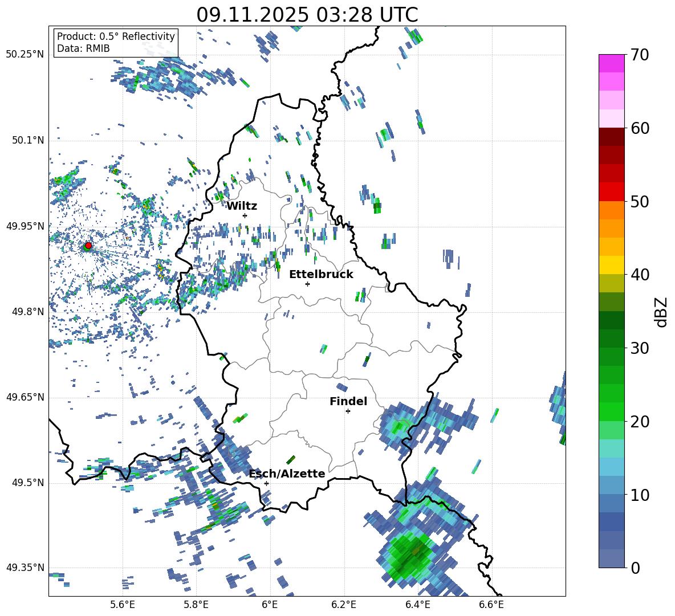Viewport: 675px width, 616px height.
Task: Click the 49.8°N latitude label
Action: click(x=27, y=312)
